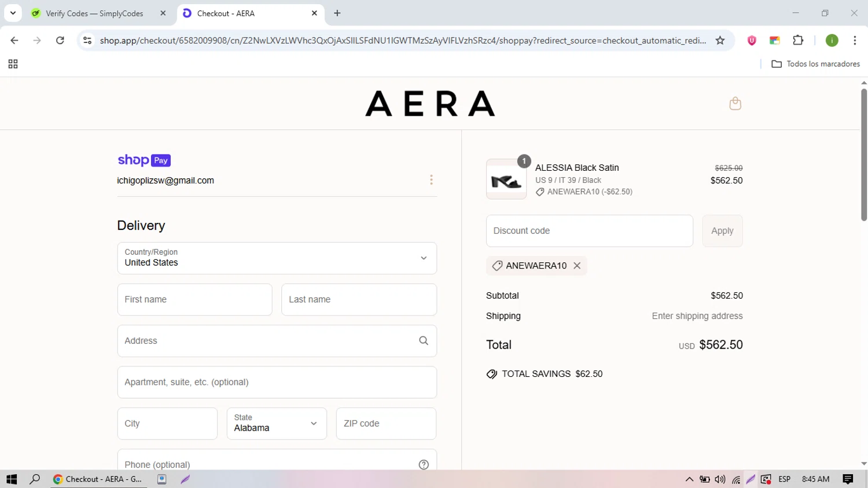The width and height of the screenshot is (868, 488).
Task: Open the red shield extension icon
Action: 752,41
